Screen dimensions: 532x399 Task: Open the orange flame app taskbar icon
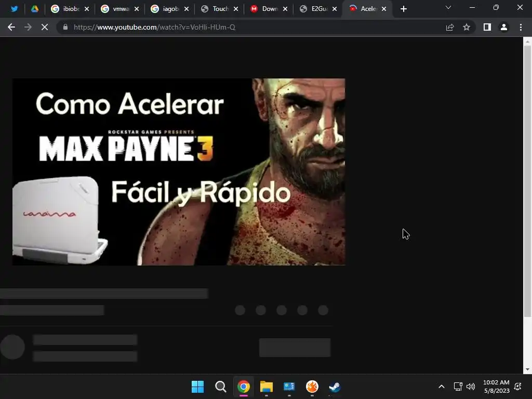312,387
